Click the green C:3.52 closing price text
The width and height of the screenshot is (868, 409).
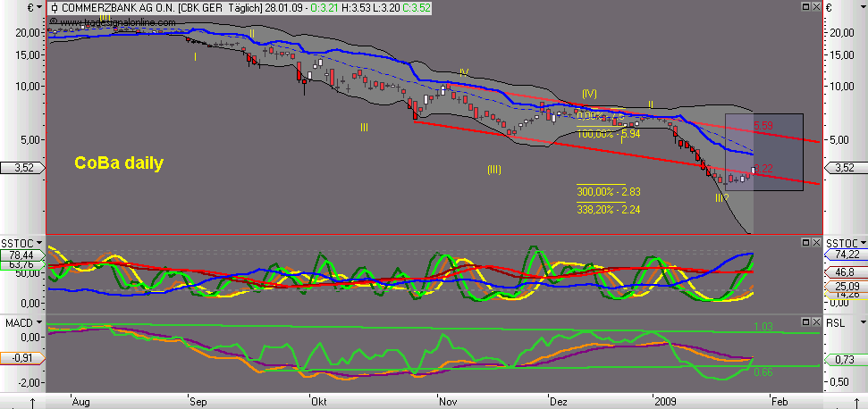(x=415, y=8)
